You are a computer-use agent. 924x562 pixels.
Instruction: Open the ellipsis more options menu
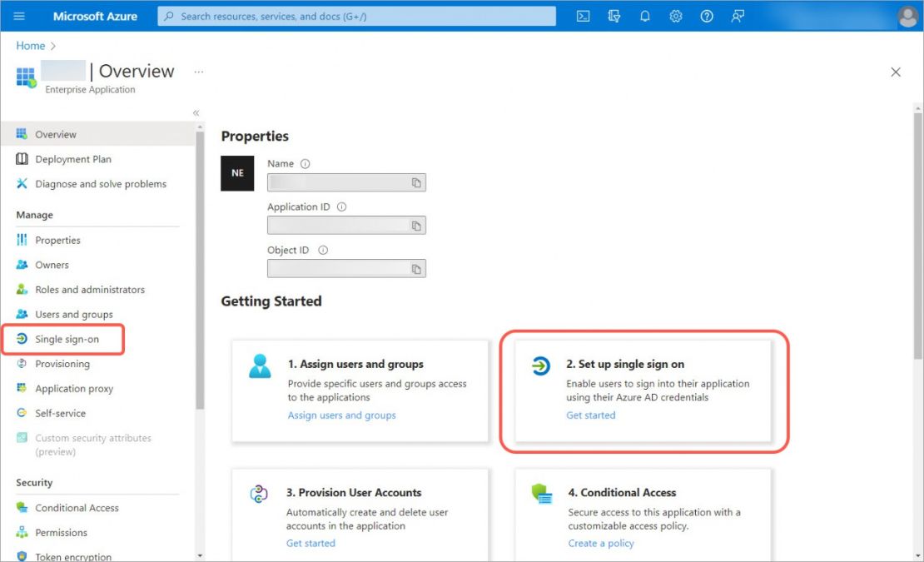199,72
